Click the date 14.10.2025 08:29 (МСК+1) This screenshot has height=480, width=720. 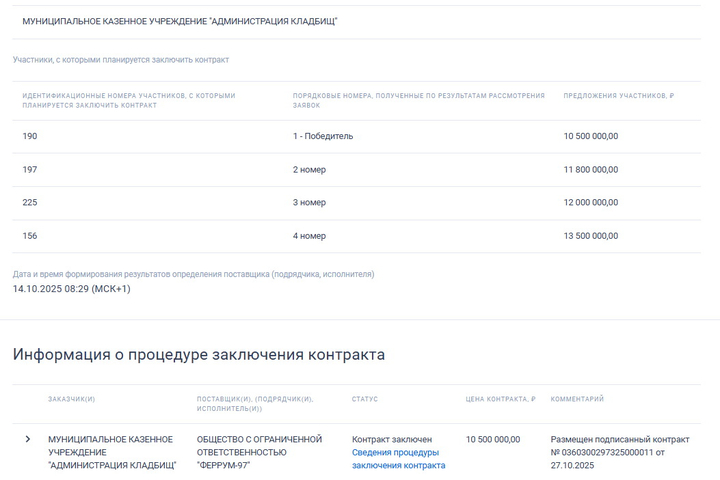71,289
